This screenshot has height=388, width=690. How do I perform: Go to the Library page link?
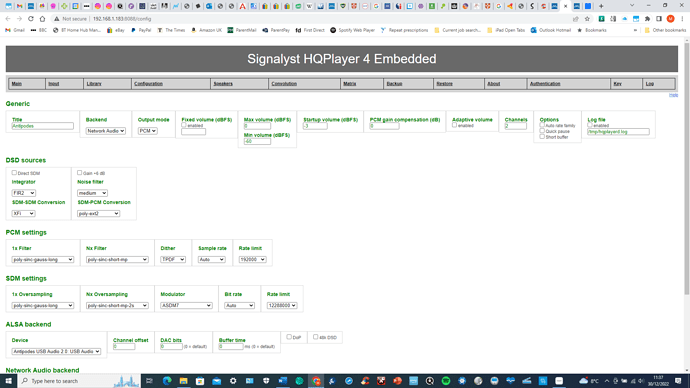[94, 84]
